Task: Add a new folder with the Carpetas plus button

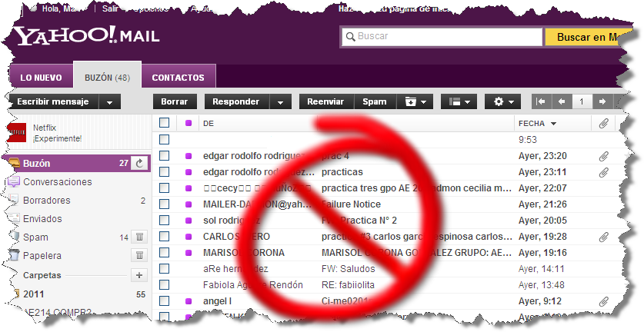Action: 139,275
